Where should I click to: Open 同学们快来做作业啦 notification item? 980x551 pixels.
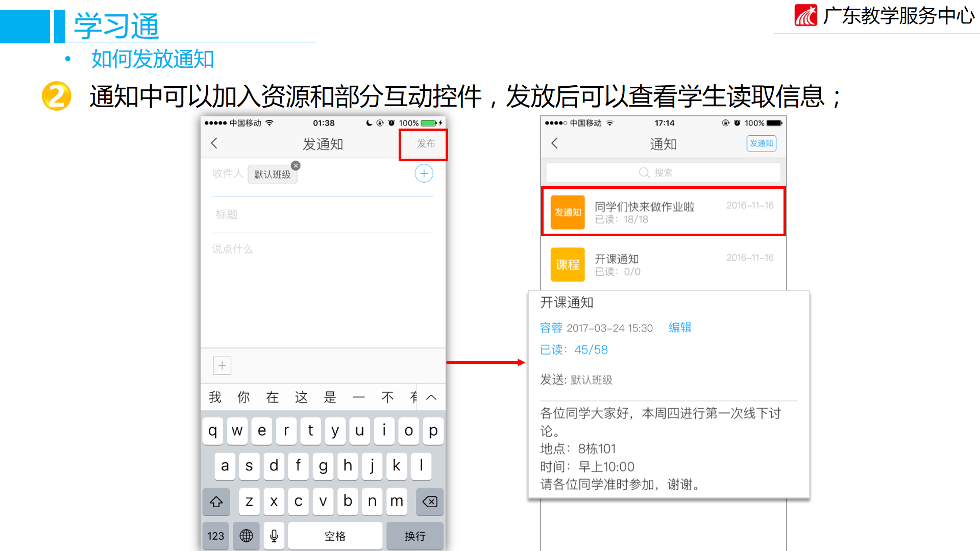[x=663, y=212]
